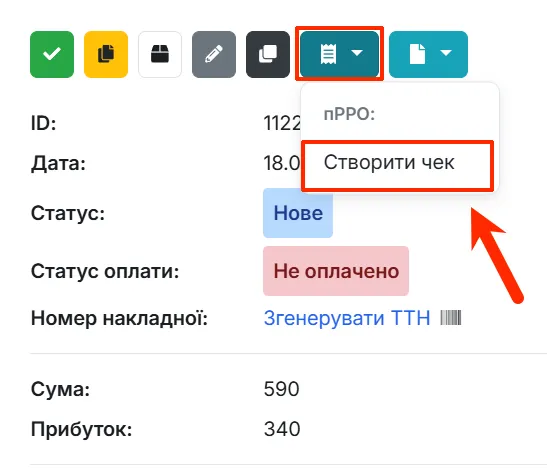Click the dark duplicate squares button
Image resolution: width=547 pixels, height=471 pixels.
pos(268,54)
